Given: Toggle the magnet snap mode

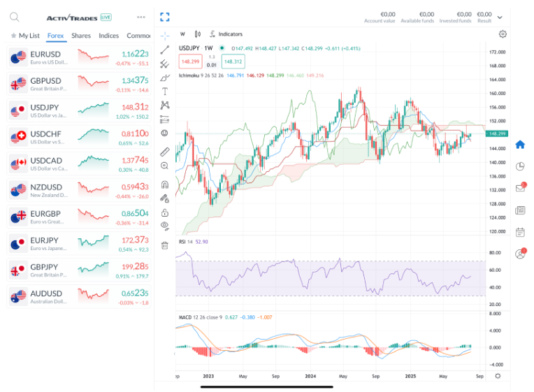Looking at the screenshot, I should point(165,184).
